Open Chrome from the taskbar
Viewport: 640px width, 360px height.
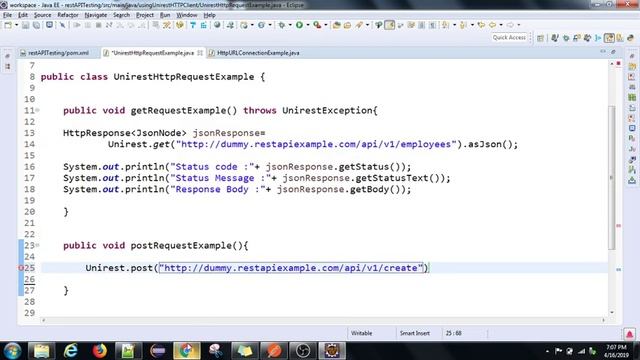(x=187, y=351)
